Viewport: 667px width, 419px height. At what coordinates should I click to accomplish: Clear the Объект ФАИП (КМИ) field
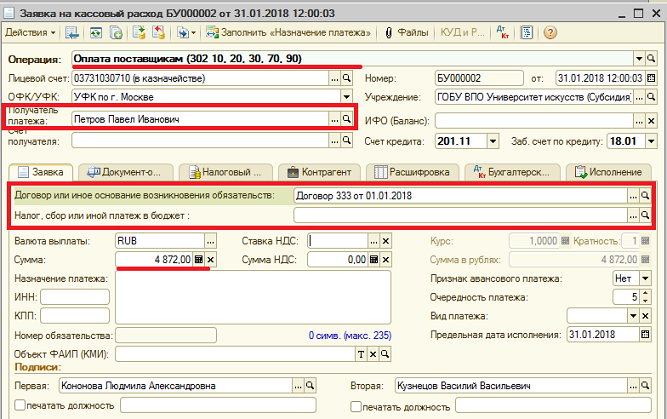point(373,354)
